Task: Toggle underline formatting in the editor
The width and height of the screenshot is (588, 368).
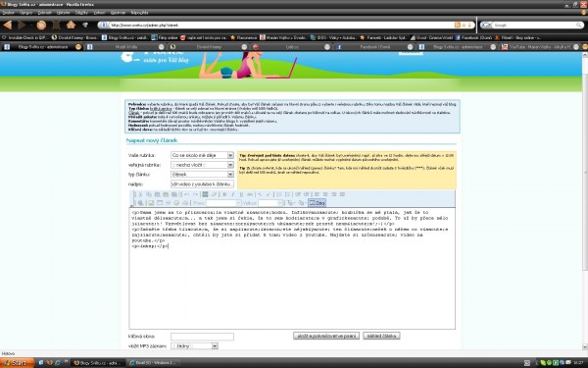Action: click(x=241, y=194)
